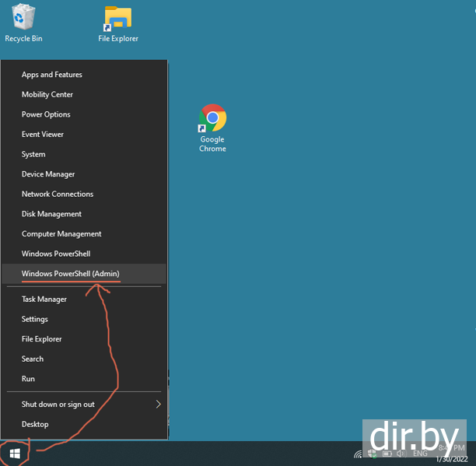Launch Disk Management
Viewport: 476px width, 466px height.
point(84,214)
